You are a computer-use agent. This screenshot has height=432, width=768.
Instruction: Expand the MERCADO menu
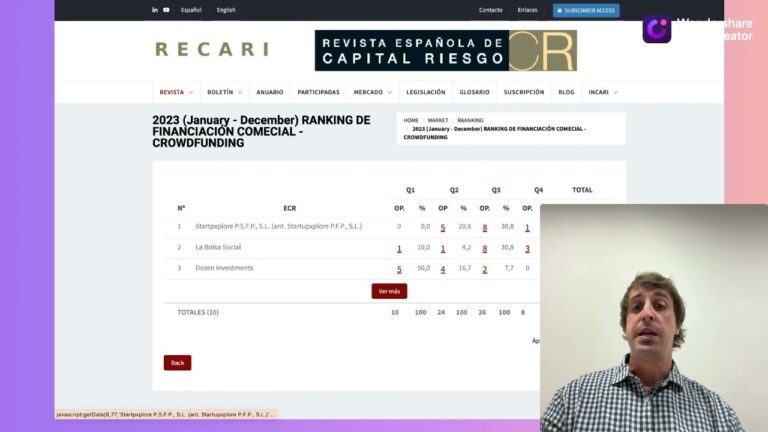point(373,92)
